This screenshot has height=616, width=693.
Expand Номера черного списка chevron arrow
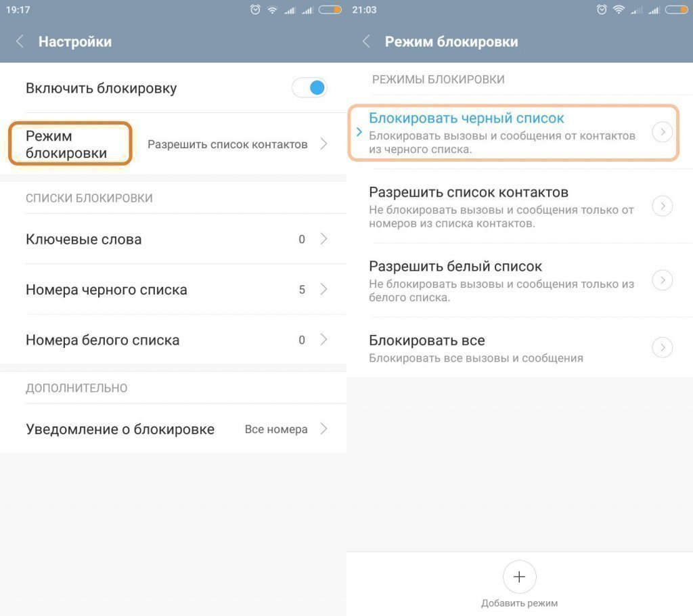pos(324,289)
